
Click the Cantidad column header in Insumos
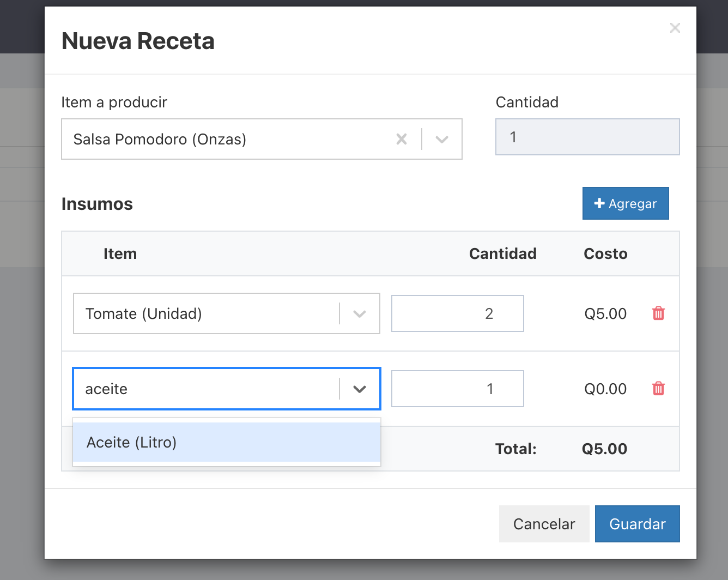503,254
